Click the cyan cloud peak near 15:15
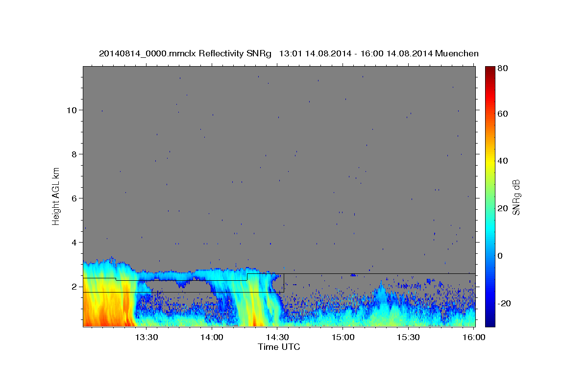588x392 pixels. coord(381,294)
